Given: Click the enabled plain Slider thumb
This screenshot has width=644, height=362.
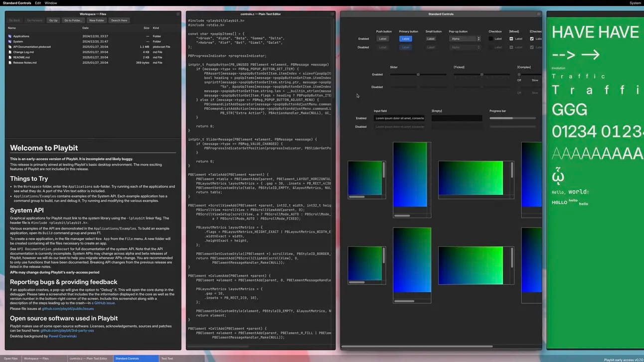Looking at the screenshot, I should coord(418,75).
